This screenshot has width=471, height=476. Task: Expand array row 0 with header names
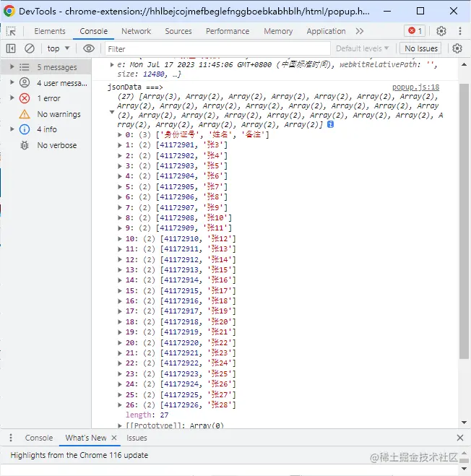pos(120,134)
